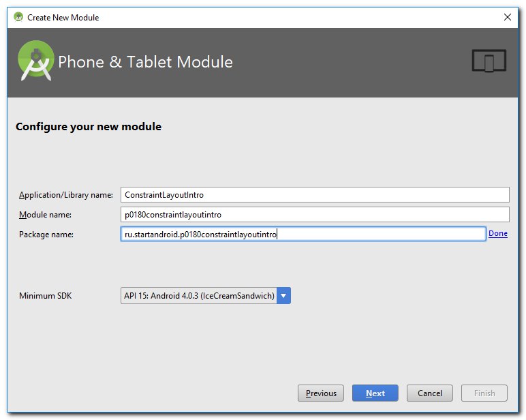This screenshot has height=420, width=526.
Task: Go back with the Previous button
Action: [321, 393]
